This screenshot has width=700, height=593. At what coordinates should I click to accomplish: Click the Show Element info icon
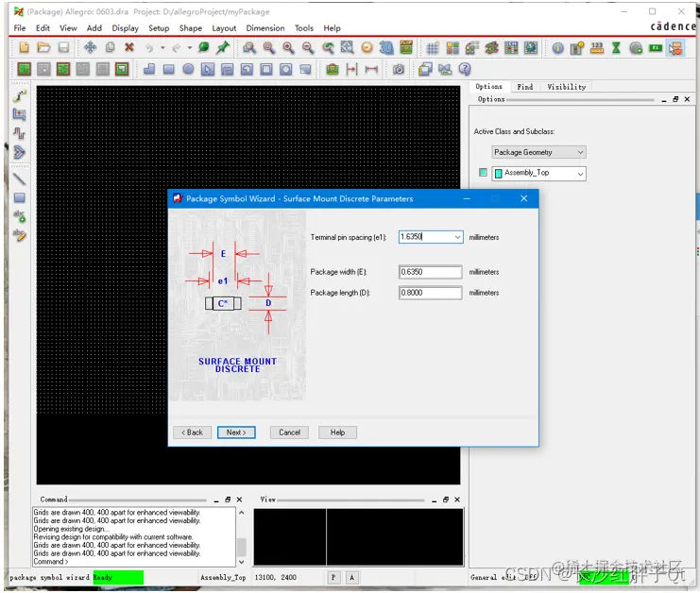[x=557, y=48]
